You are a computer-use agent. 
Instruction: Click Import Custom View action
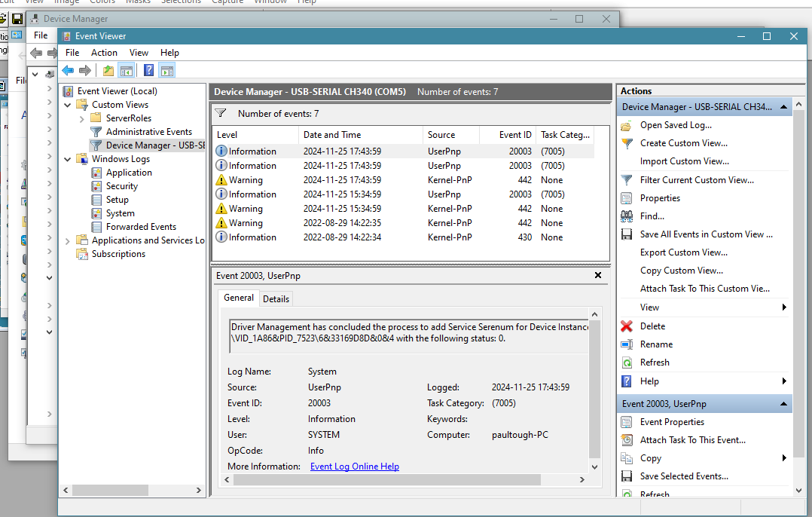click(685, 161)
